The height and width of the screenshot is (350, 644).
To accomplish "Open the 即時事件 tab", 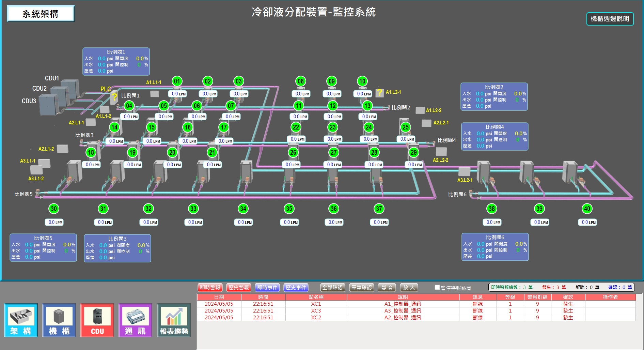I will point(267,288).
